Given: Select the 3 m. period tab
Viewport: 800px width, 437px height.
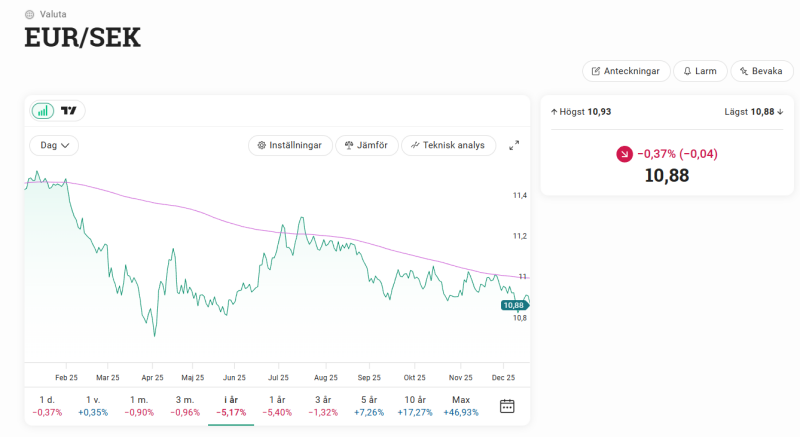Looking at the screenshot, I should 185,406.
